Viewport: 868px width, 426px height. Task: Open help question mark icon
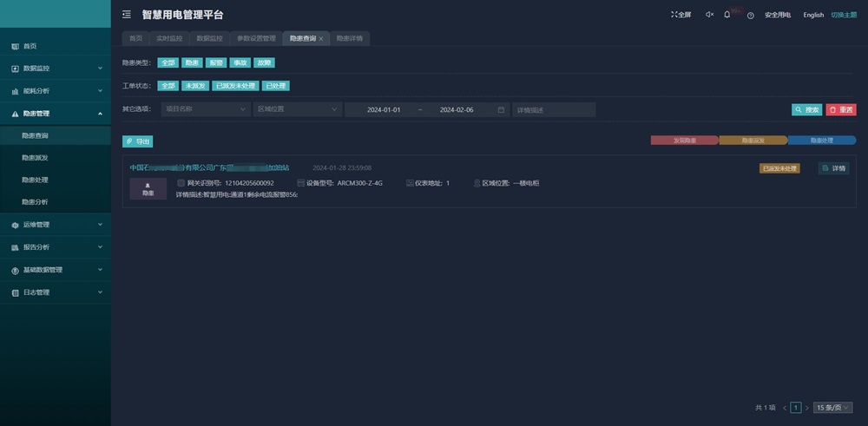750,15
